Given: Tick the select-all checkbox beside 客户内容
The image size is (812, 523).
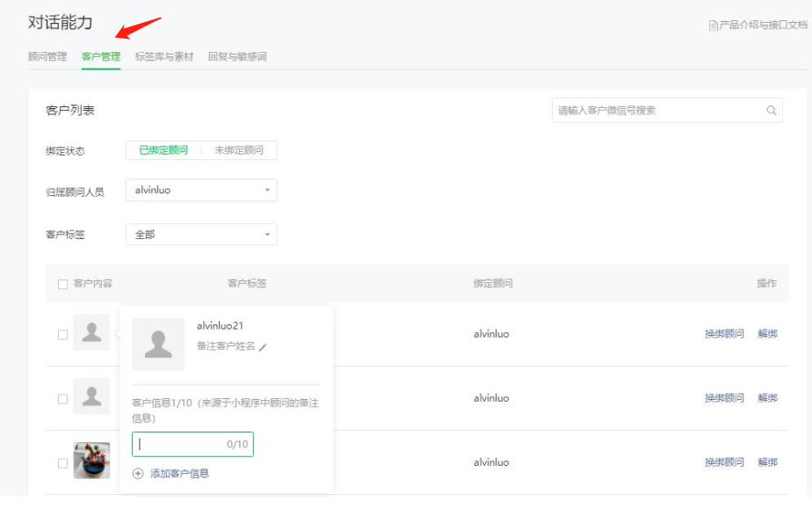Looking at the screenshot, I should [x=62, y=284].
